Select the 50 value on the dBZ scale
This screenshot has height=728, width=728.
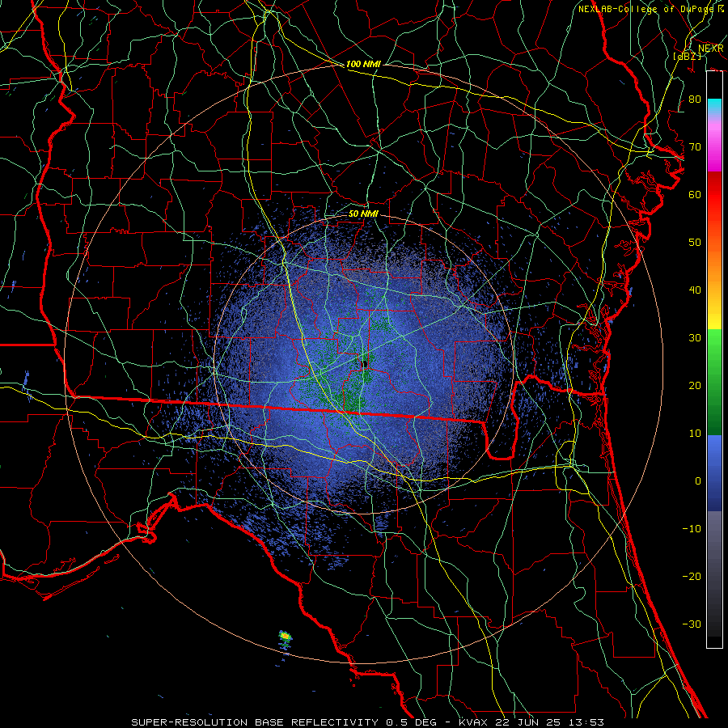(695, 243)
